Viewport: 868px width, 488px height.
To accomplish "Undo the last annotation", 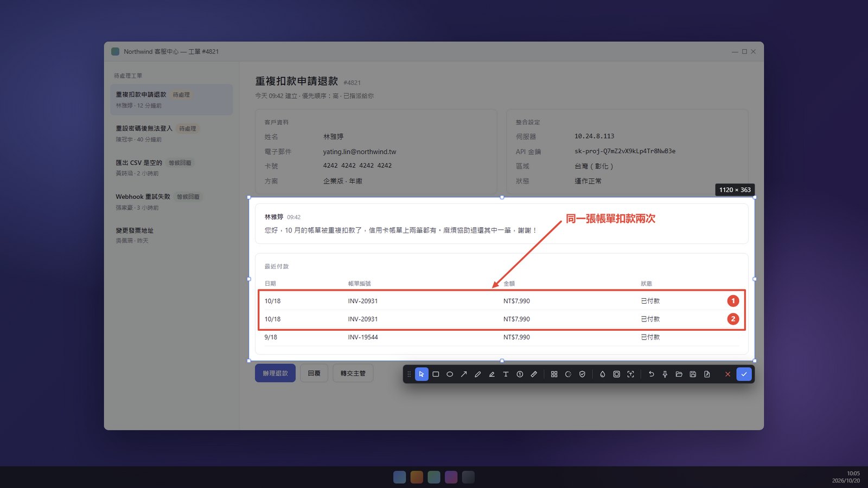I will [651, 374].
